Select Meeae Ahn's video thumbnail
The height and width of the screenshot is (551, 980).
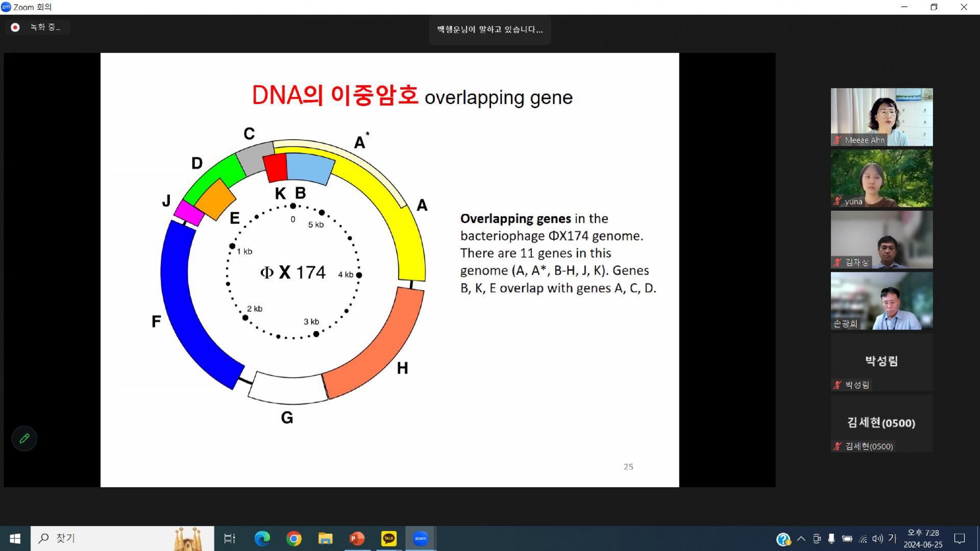pos(881,117)
